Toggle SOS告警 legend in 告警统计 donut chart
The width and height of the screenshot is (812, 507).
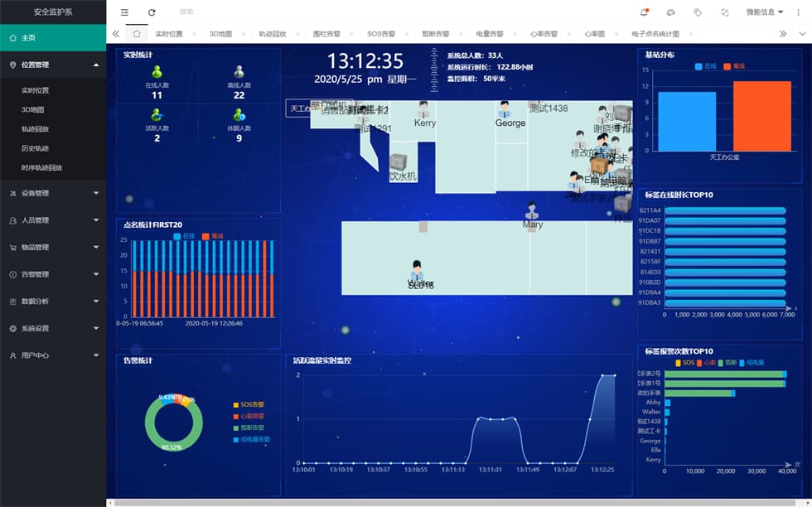251,404
